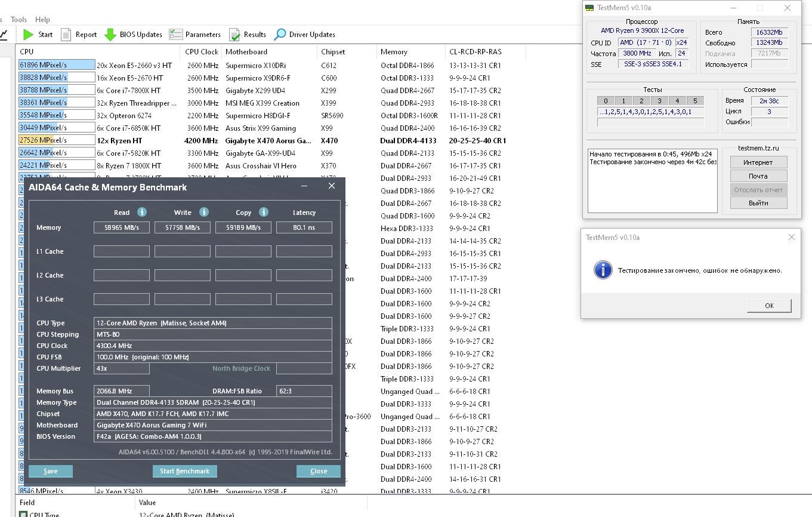Select the 16x Xeon E5-2670 HT row
The image size is (812, 517).
point(271,78)
